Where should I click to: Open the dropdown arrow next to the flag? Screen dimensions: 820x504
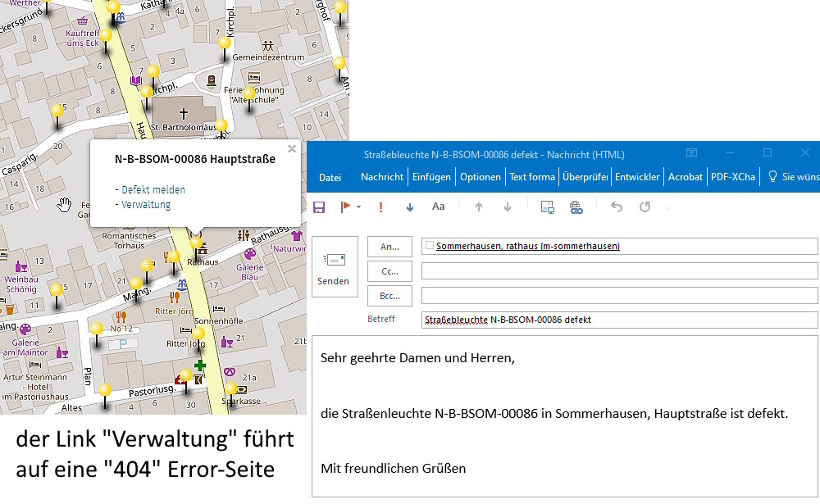coord(359,207)
